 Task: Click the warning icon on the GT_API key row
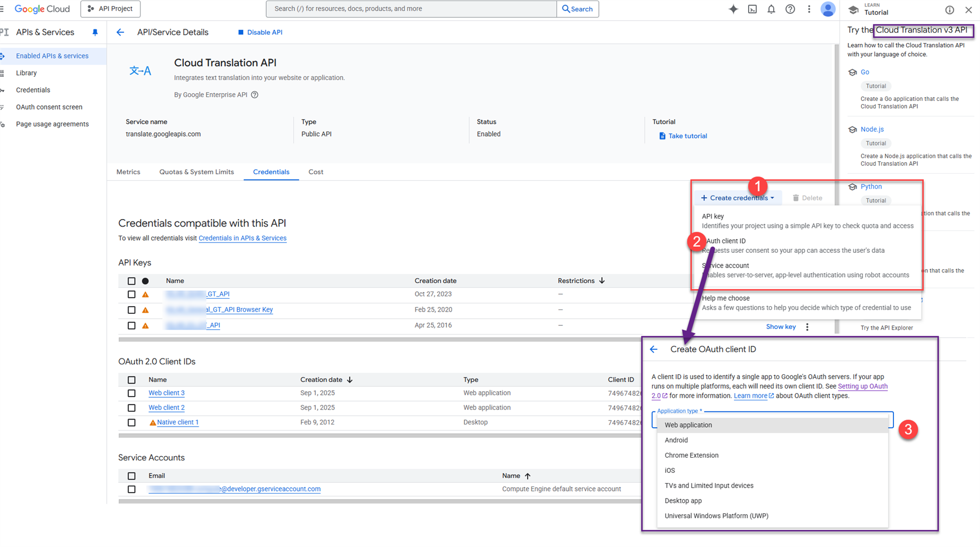click(x=145, y=294)
